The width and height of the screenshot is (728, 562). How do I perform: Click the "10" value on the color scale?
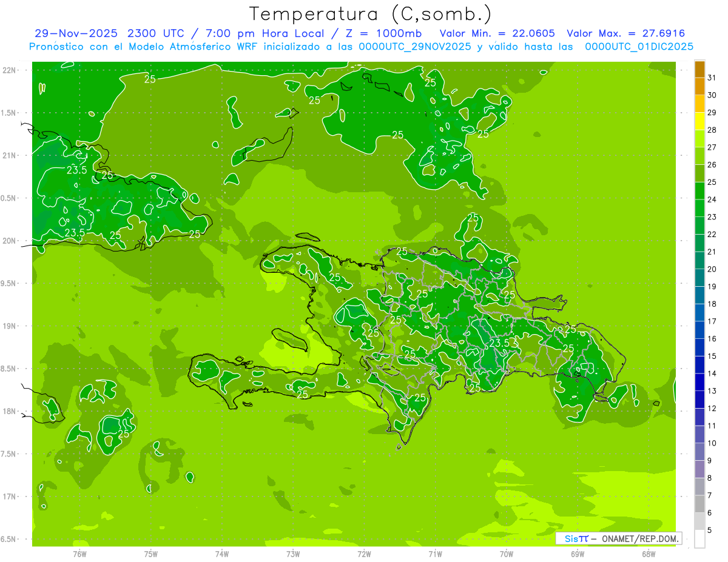pos(712,443)
